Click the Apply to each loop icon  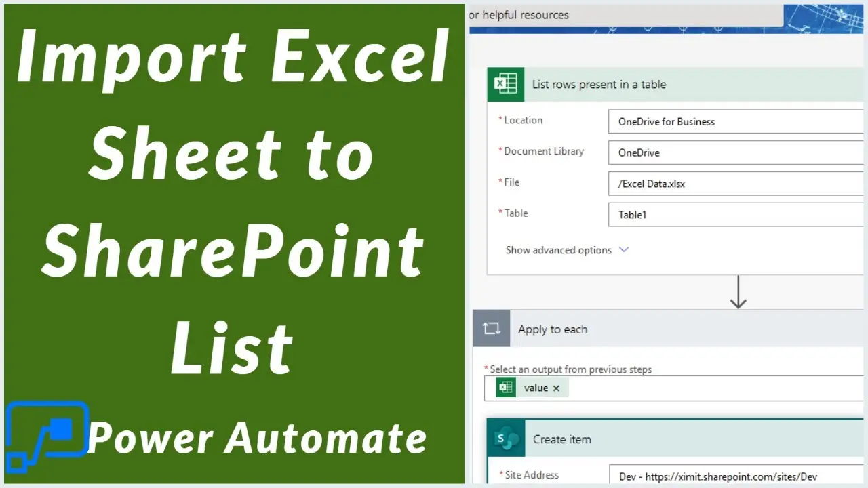tap(491, 329)
